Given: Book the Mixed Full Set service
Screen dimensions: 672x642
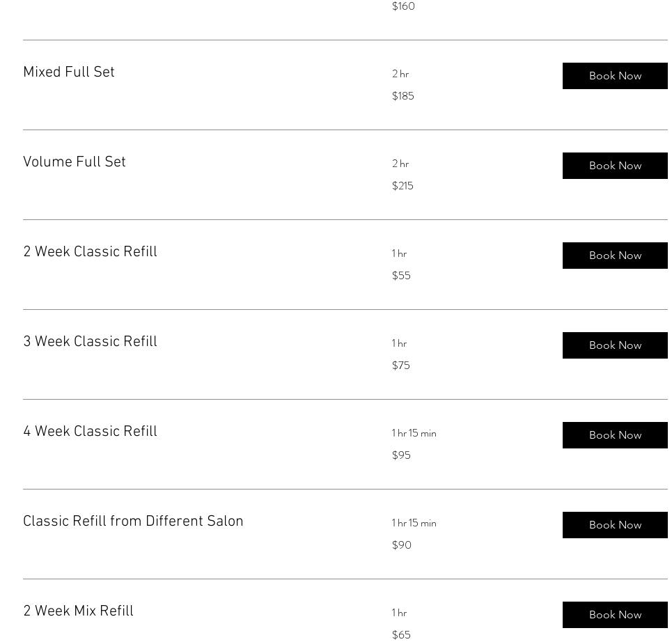Looking at the screenshot, I should pyautogui.click(x=614, y=76).
